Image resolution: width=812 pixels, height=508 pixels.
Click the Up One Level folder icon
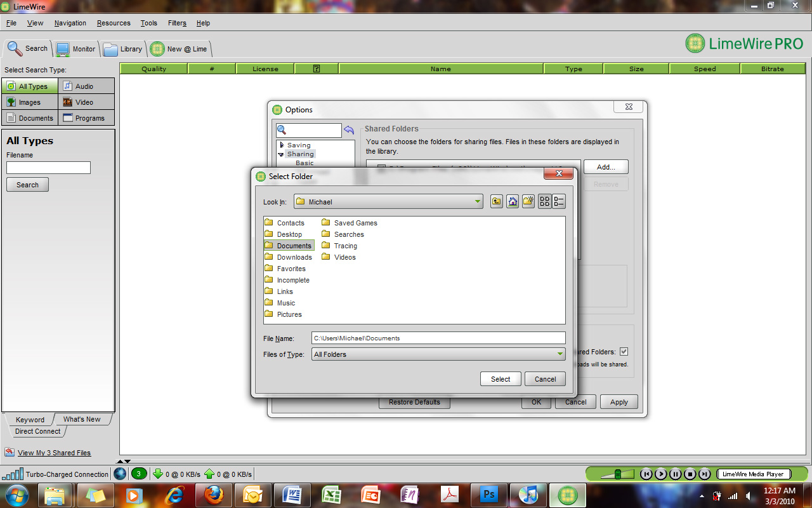(x=496, y=202)
